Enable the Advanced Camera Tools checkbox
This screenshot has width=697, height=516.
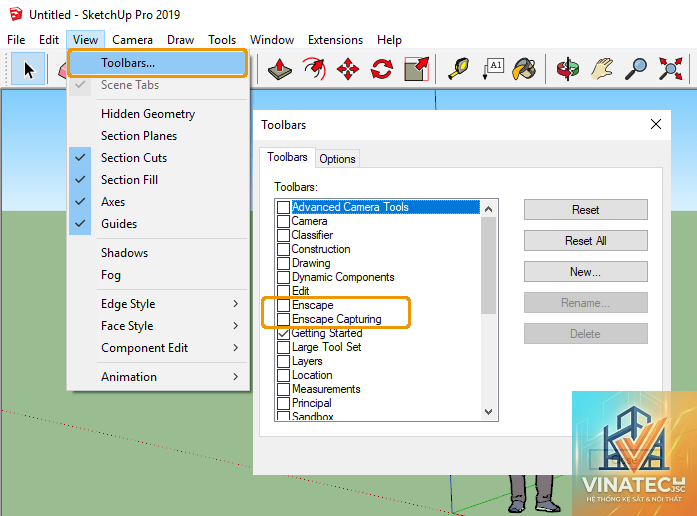[x=283, y=207]
